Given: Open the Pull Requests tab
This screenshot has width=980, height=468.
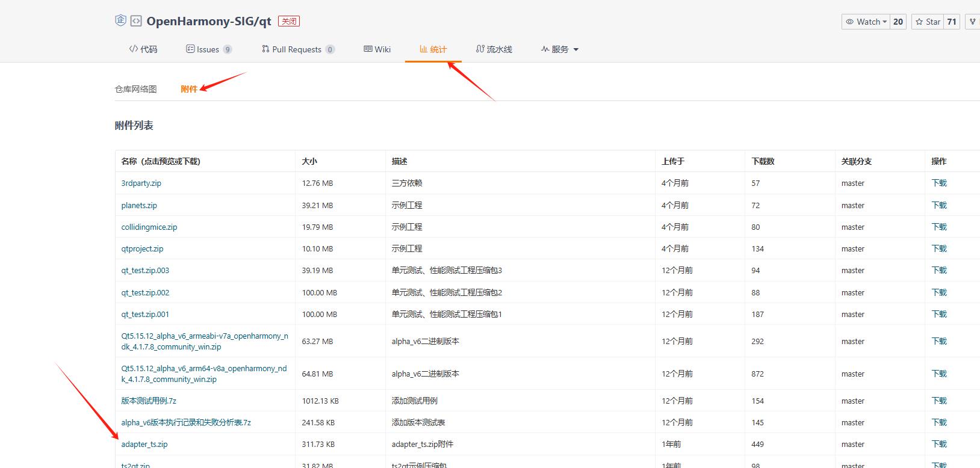Looking at the screenshot, I should [x=298, y=49].
